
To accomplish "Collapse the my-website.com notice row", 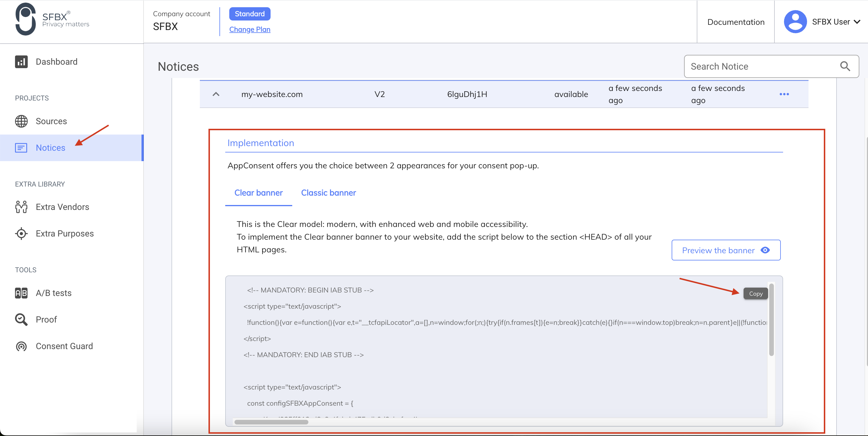I will [x=216, y=94].
